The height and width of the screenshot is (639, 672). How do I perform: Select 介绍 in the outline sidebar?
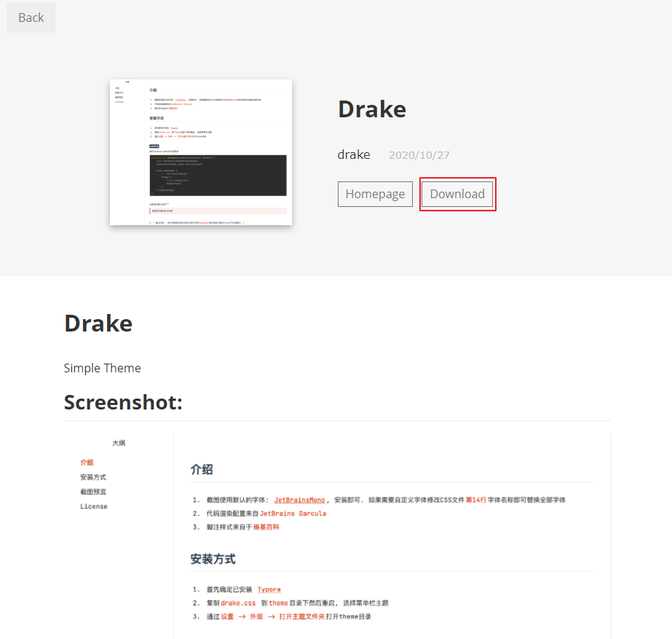(87, 463)
